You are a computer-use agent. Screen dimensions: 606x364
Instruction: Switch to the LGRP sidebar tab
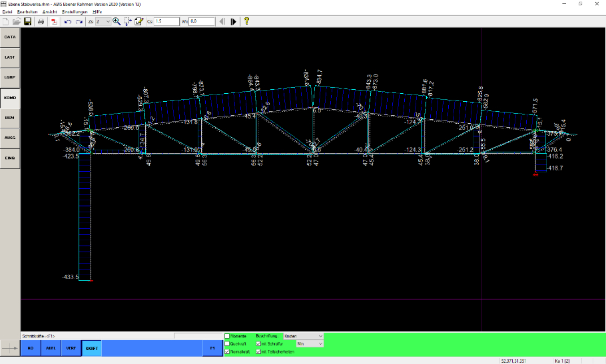pos(10,77)
